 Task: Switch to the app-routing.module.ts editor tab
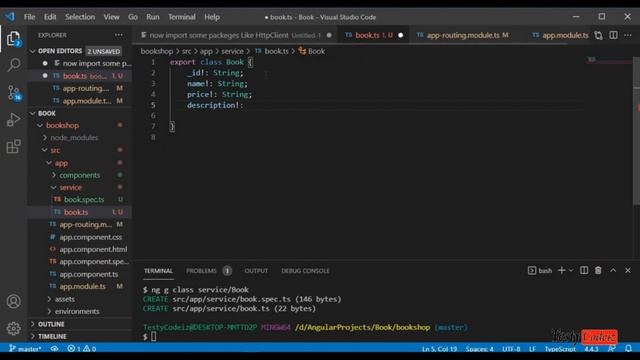462,35
